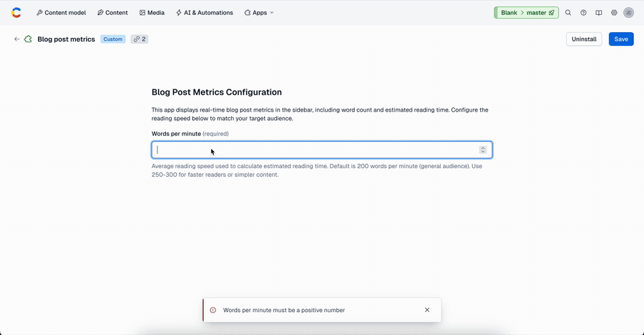
Task: Open the documentation book icon
Action: click(x=599, y=13)
